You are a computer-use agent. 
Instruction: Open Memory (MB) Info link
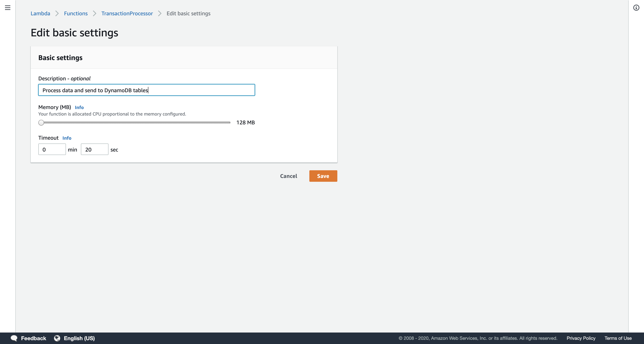[79, 107]
